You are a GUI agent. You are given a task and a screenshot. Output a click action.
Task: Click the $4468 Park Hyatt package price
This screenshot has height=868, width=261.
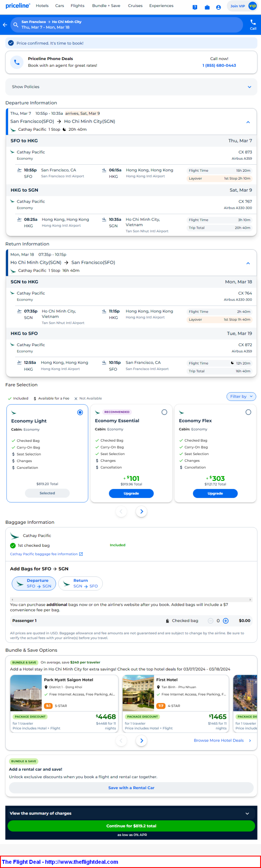click(106, 717)
